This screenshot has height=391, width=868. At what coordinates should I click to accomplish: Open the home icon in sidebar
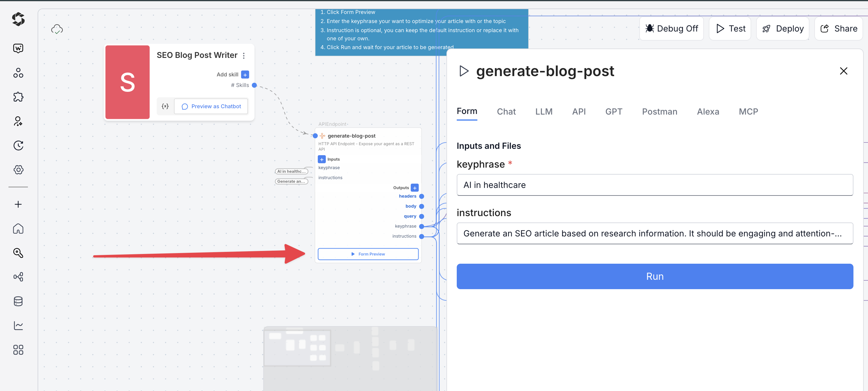click(x=18, y=229)
